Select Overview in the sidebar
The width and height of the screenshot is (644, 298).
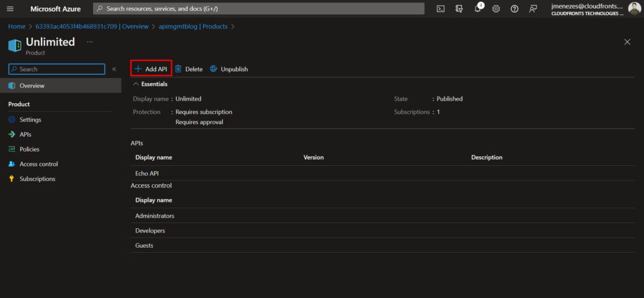tap(61, 86)
